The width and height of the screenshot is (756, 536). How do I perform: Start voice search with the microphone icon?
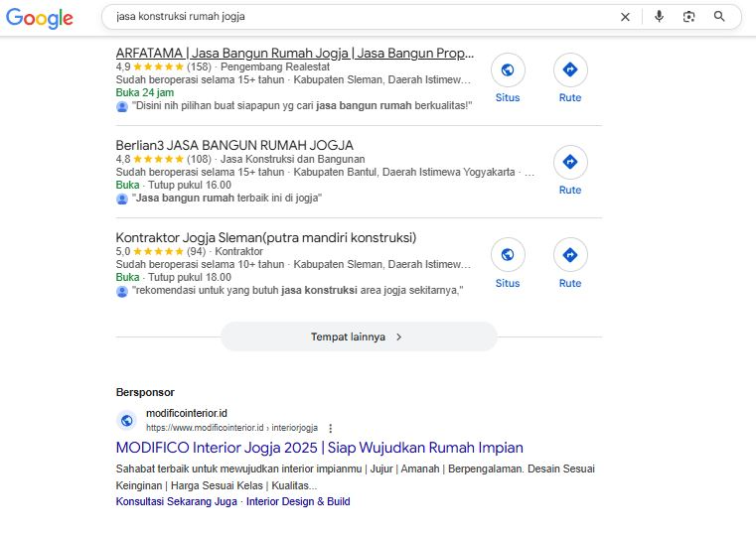[x=659, y=16]
